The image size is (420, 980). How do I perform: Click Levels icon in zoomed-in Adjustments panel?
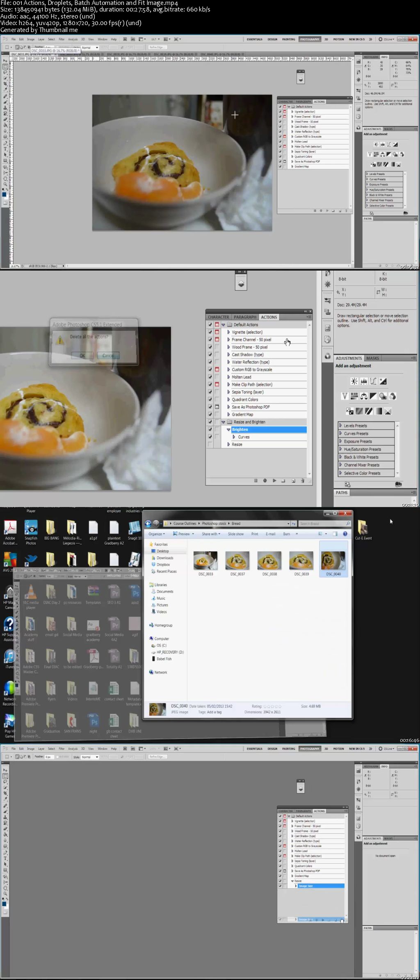click(364, 381)
